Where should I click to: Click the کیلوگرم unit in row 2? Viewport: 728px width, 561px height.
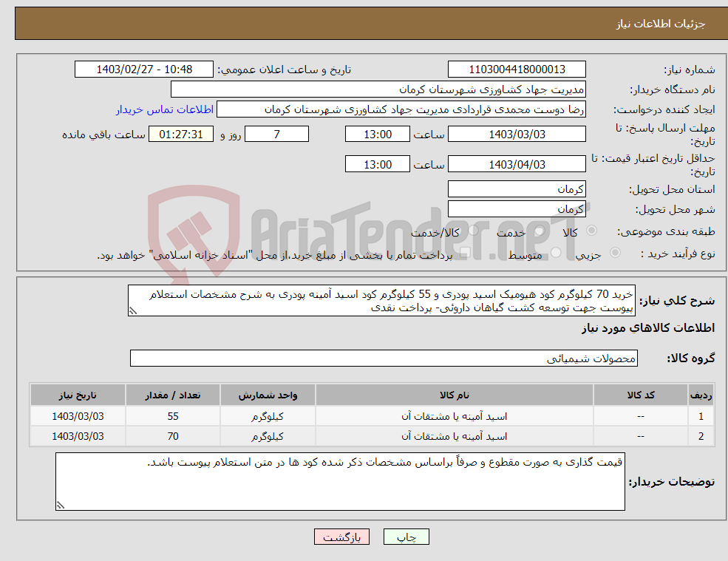click(x=268, y=437)
